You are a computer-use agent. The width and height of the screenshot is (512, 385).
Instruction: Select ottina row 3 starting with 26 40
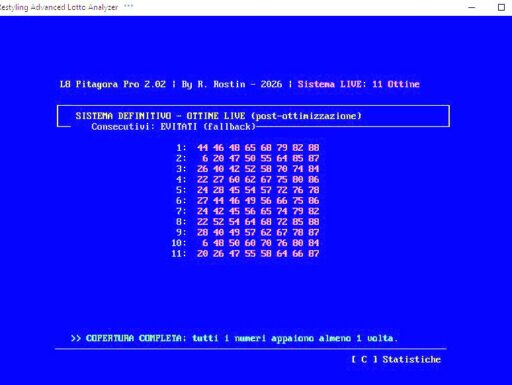pyautogui.click(x=248, y=169)
